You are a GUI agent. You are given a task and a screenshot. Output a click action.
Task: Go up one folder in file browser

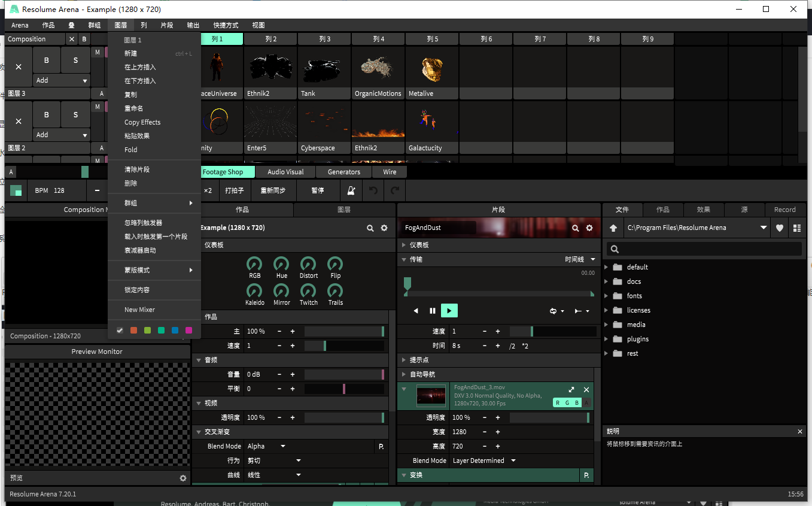[613, 228]
